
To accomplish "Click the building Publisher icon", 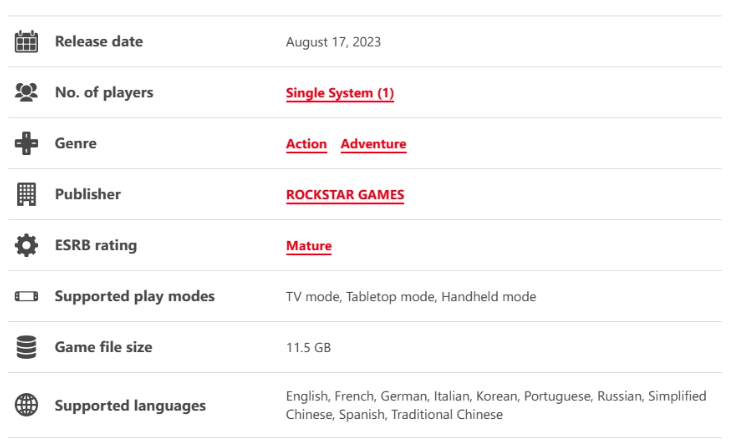I will click(x=26, y=194).
